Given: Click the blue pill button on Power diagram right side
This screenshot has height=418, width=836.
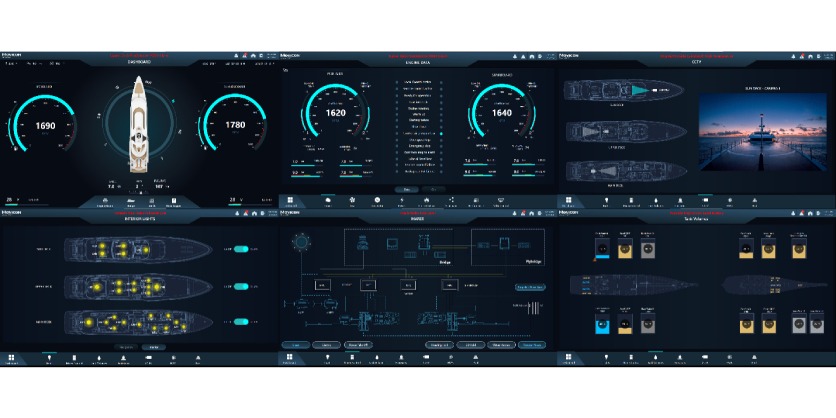Looking at the screenshot, I should point(530,287).
